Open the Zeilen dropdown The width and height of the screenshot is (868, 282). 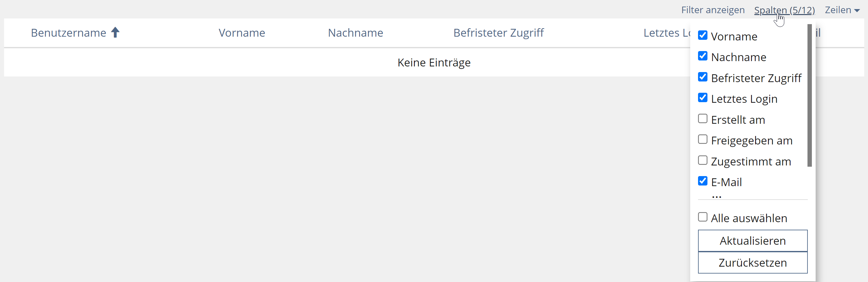click(x=842, y=10)
